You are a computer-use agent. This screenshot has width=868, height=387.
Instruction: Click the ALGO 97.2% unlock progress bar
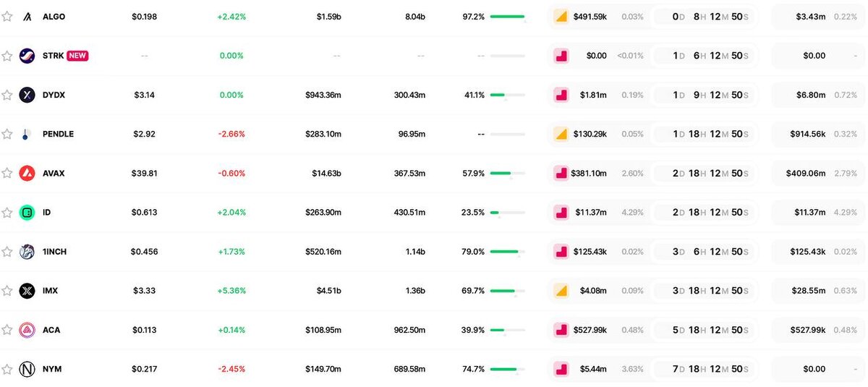pyautogui.click(x=507, y=17)
